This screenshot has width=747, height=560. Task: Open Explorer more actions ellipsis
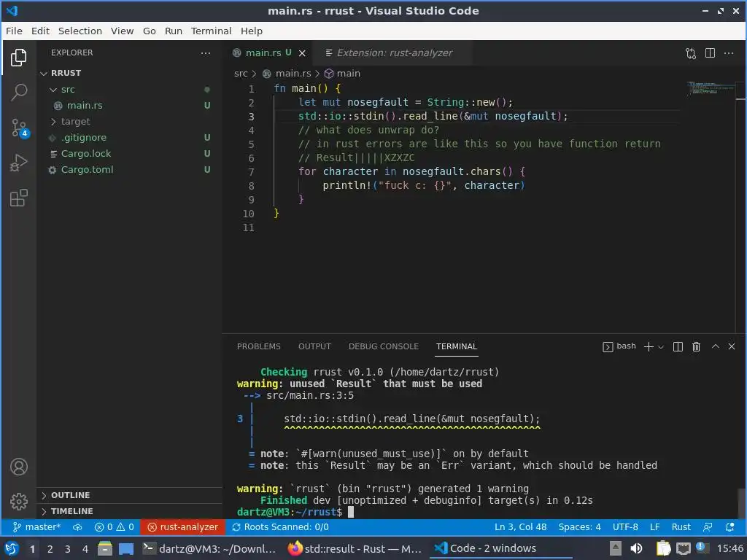point(205,52)
